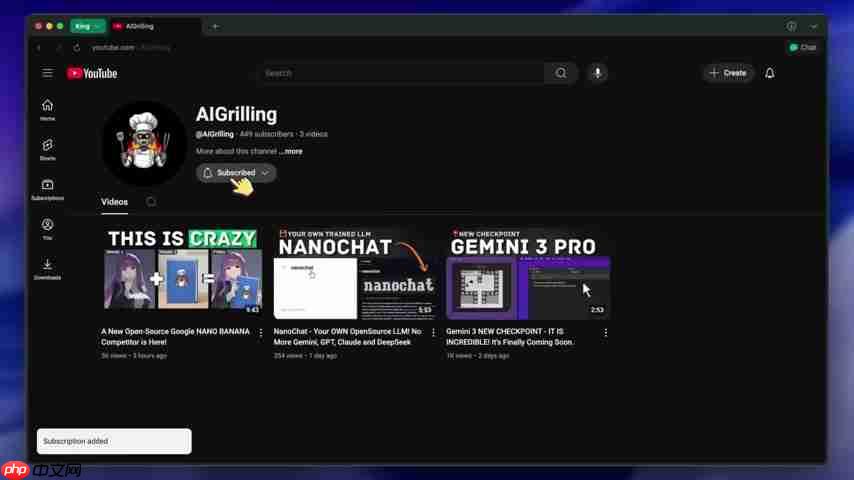
Task: Open the AIGrilling channel avatar
Action: pyautogui.click(x=144, y=143)
